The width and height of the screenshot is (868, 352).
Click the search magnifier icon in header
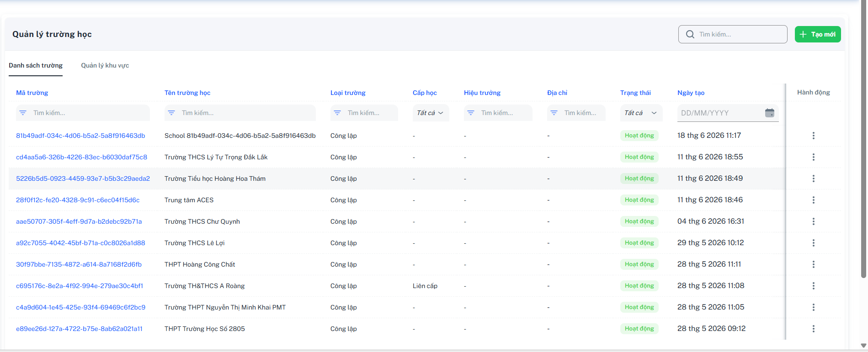(690, 34)
